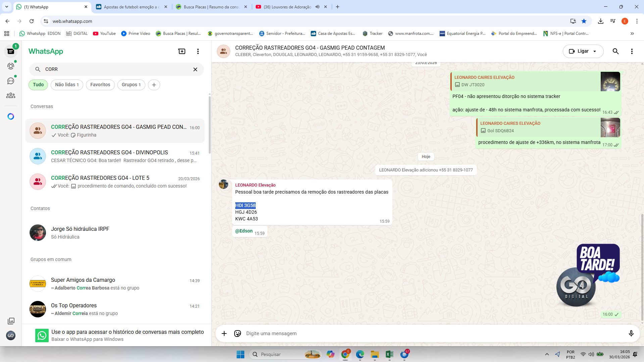Viewport: 644px width, 362px height.
Task: Expand the Ligar call dropdown
Action: click(595, 51)
